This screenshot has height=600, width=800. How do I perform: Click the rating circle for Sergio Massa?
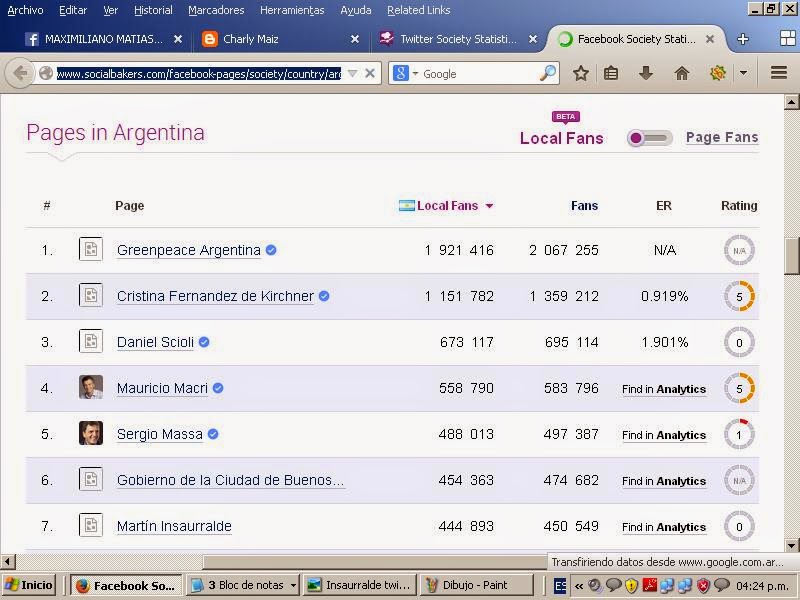point(739,434)
